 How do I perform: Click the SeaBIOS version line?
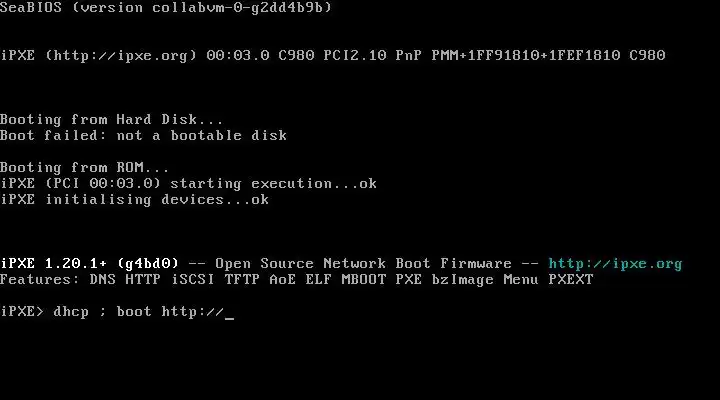point(166,7)
